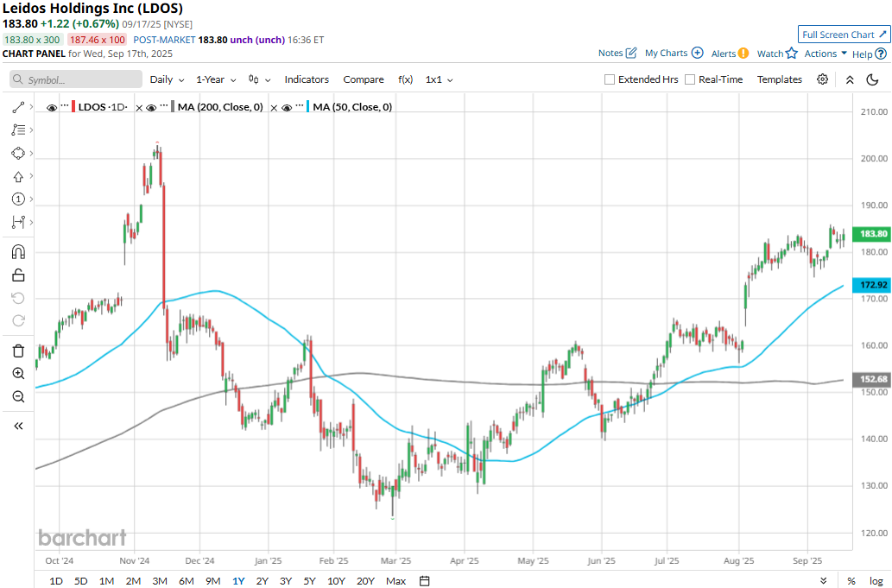Collapse the drawing tools sidebar
Viewport: 892px width, 588px height.
pos(18,426)
